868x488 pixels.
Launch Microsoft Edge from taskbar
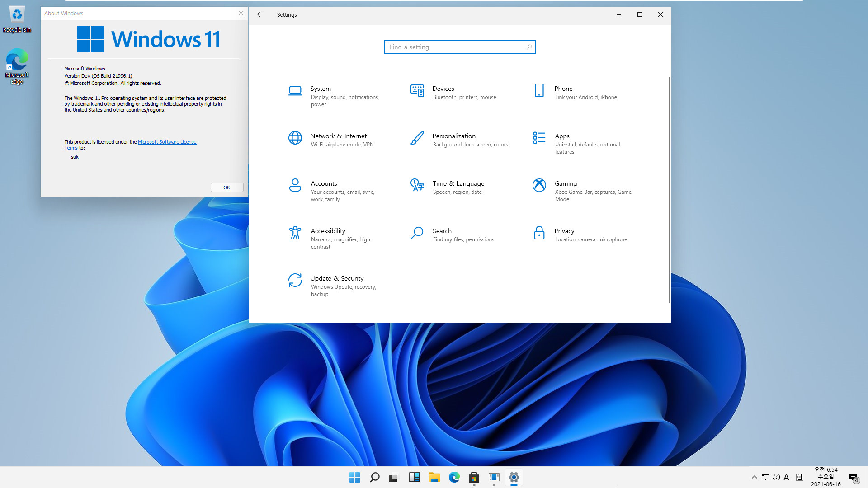(454, 477)
